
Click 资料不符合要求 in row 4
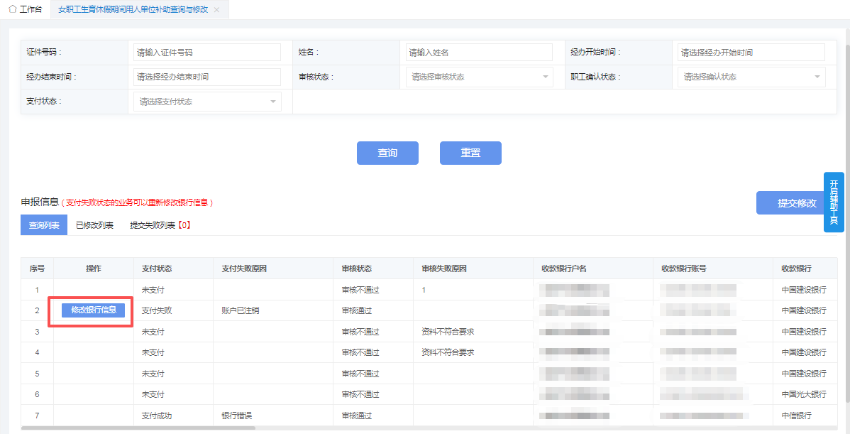coord(448,352)
